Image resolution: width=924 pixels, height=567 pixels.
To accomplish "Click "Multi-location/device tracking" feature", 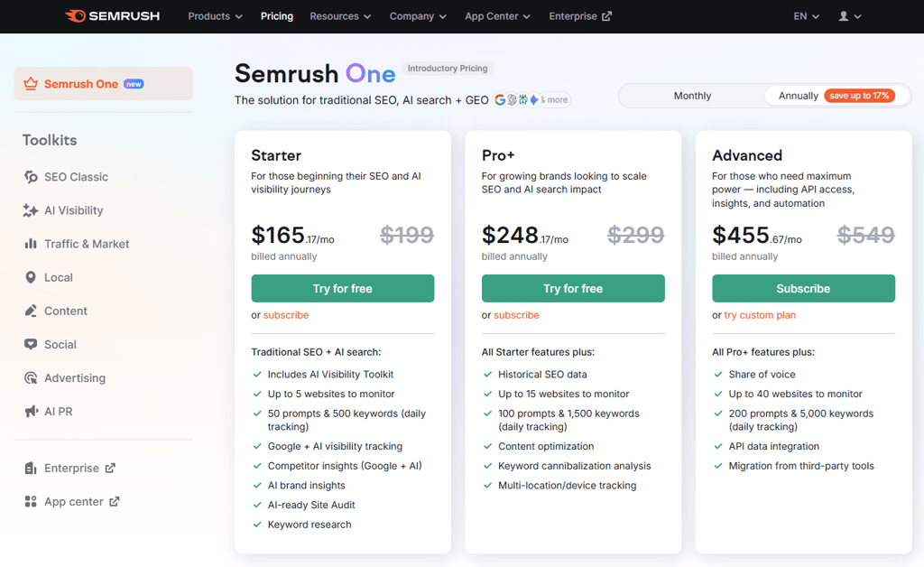I will click(x=567, y=486).
